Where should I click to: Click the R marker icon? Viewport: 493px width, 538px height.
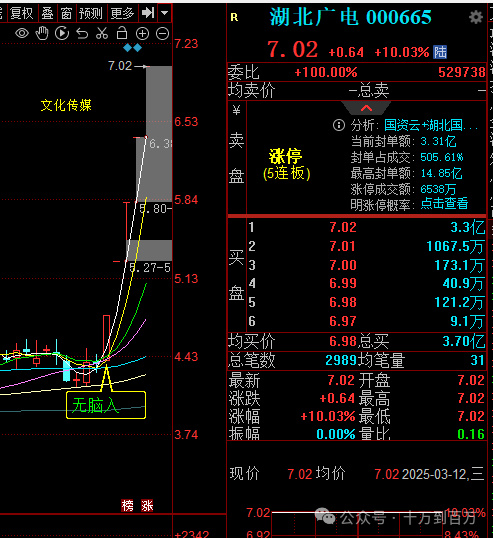(x=234, y=17)
